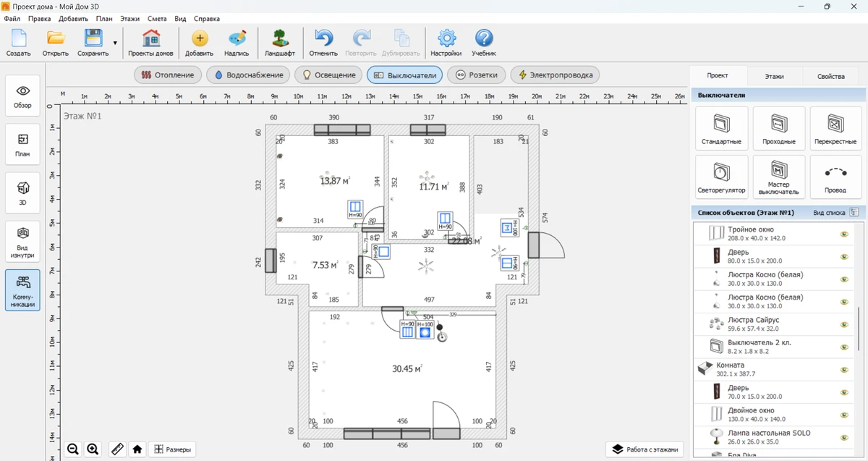Click the Электропроводка button
Viewport: 868px width, 461px height.
pyautogui.click(x=555, y=75)
